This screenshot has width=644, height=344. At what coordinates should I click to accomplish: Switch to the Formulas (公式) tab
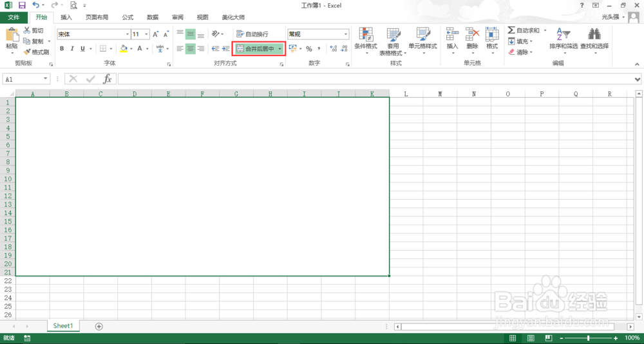pyautogui.click(x=128, y=17)
